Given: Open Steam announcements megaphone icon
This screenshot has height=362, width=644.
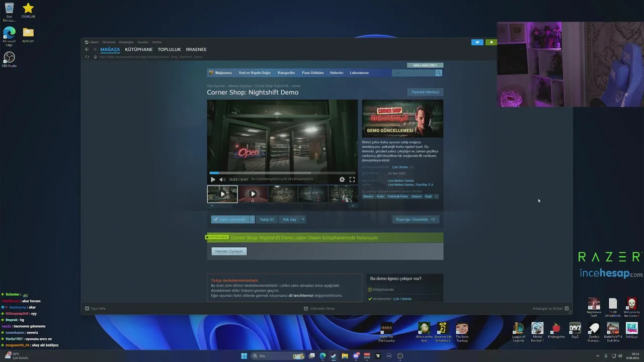Looking at the screenshot, I should tap(477, 42).
